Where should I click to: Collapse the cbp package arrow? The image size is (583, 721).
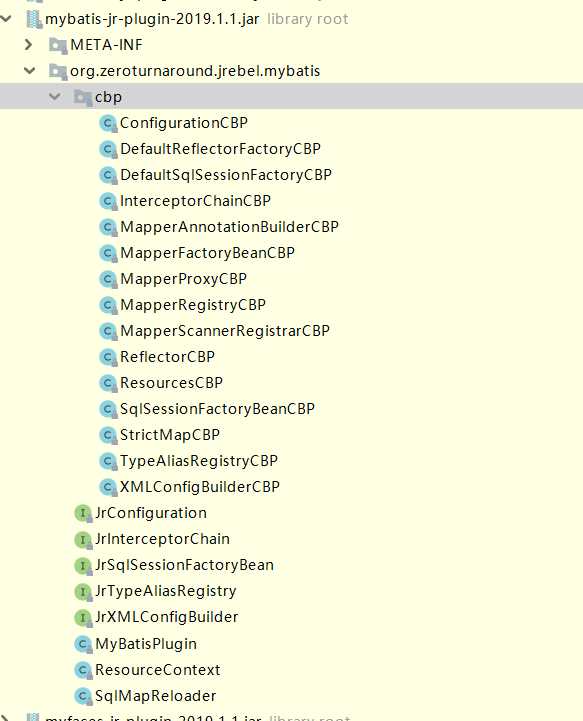coord(55,97)
